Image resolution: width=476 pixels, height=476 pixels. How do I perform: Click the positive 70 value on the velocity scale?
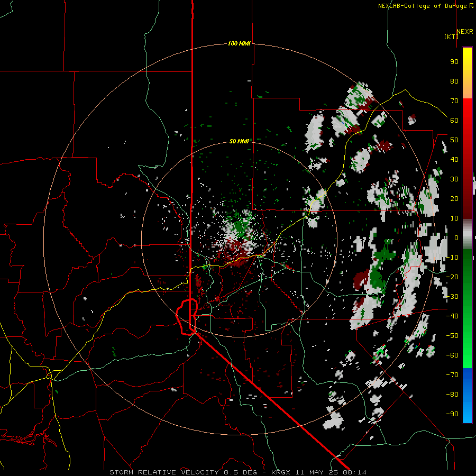click(454, 101)
